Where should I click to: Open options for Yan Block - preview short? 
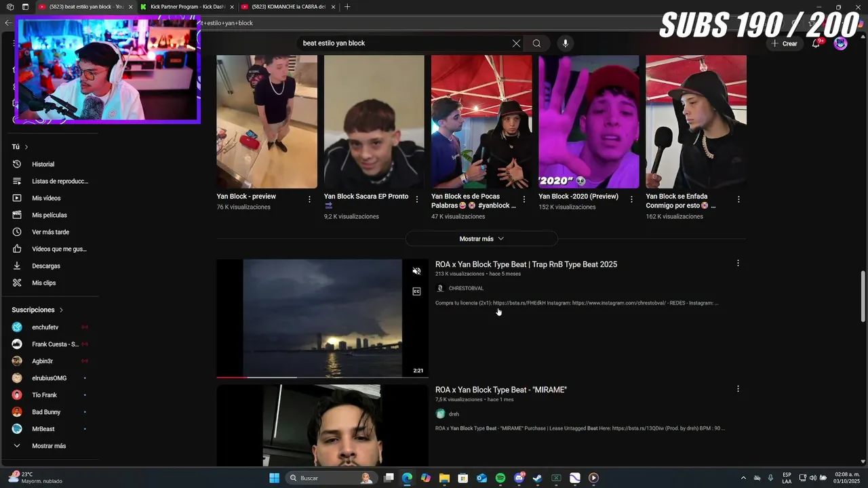[309, 199]
